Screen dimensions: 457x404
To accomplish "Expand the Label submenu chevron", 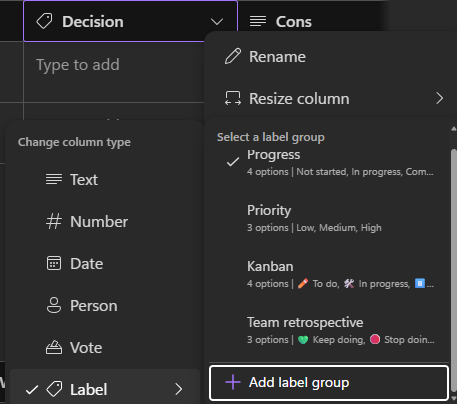I will [179, 389].
